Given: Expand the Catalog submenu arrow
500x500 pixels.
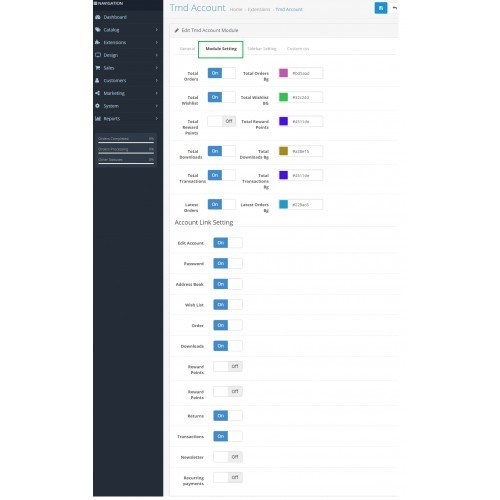Looking at the screenshot, I should (x=157, y=30).
